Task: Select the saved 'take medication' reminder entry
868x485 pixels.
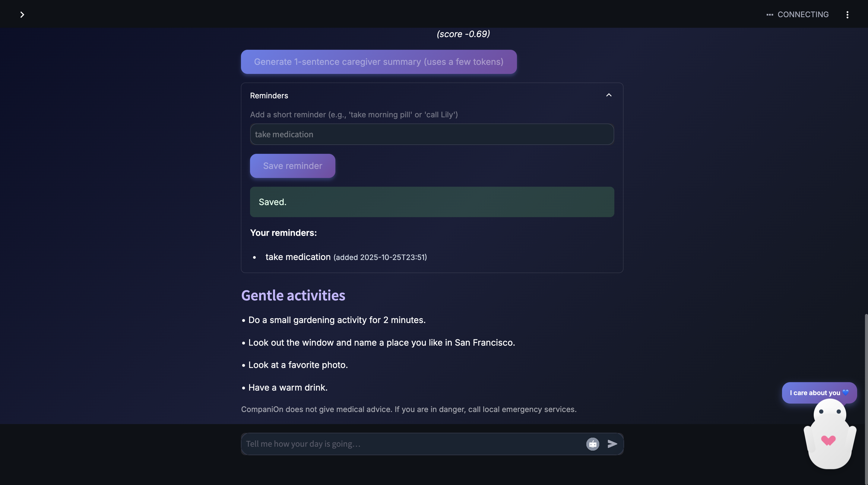Action: click(x=298, y=257)
